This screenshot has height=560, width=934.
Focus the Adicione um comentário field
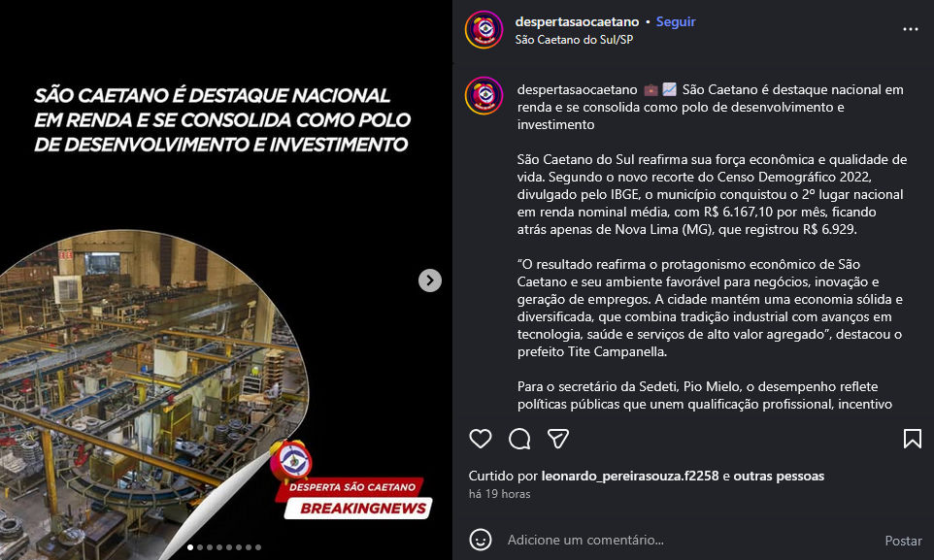pos(691,540)
